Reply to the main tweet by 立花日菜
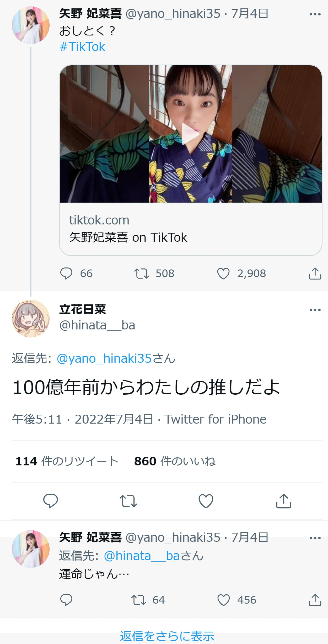Viewport: 328px width, 644px height. [50, 501]
